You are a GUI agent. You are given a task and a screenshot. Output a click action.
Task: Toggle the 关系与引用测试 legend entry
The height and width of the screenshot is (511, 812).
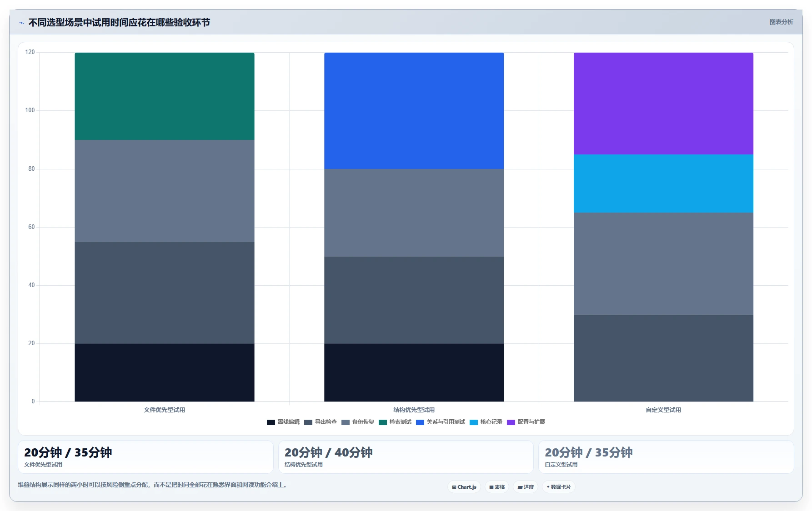click(441, 422)
